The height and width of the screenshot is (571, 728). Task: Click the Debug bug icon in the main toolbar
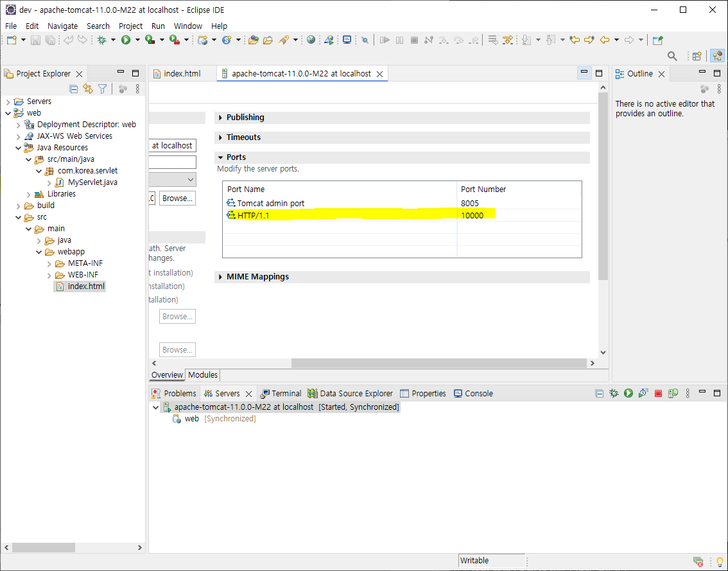point(101,40)
